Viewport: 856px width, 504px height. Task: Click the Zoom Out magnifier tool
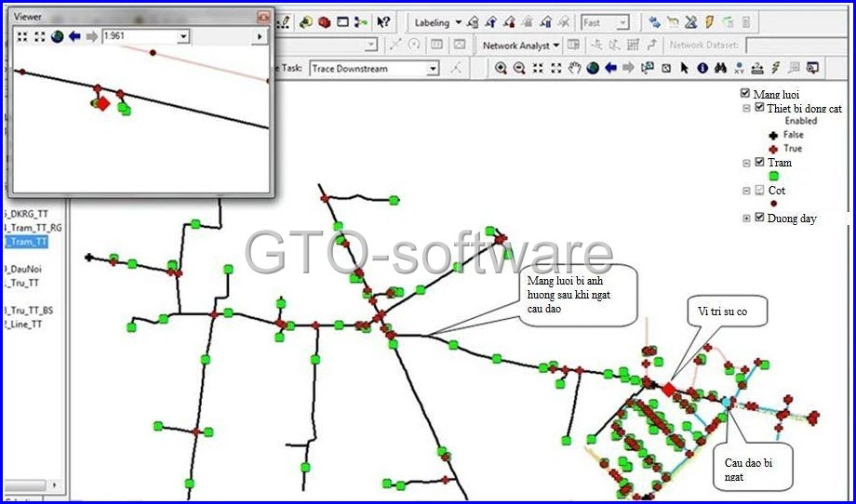[519, 68]
